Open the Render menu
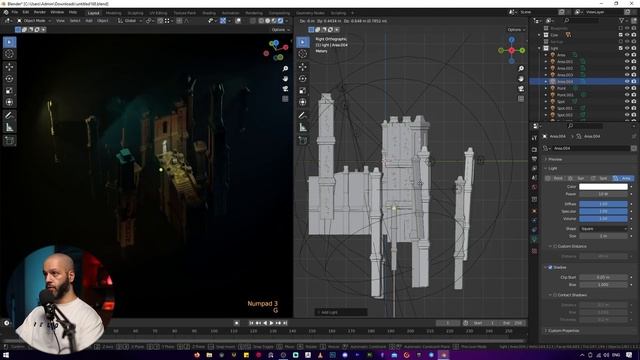The width and height of the screenshot is (640, 360). [x=40, y=12]
